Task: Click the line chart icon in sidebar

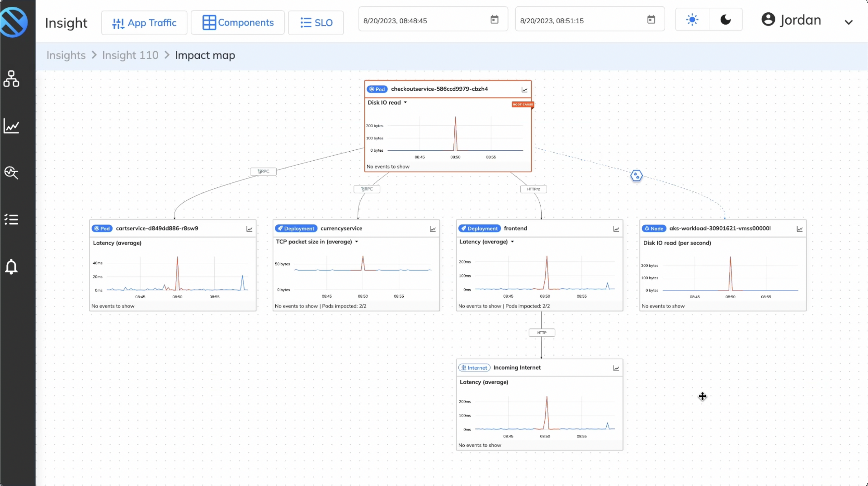Action: (x=12, y=126)
